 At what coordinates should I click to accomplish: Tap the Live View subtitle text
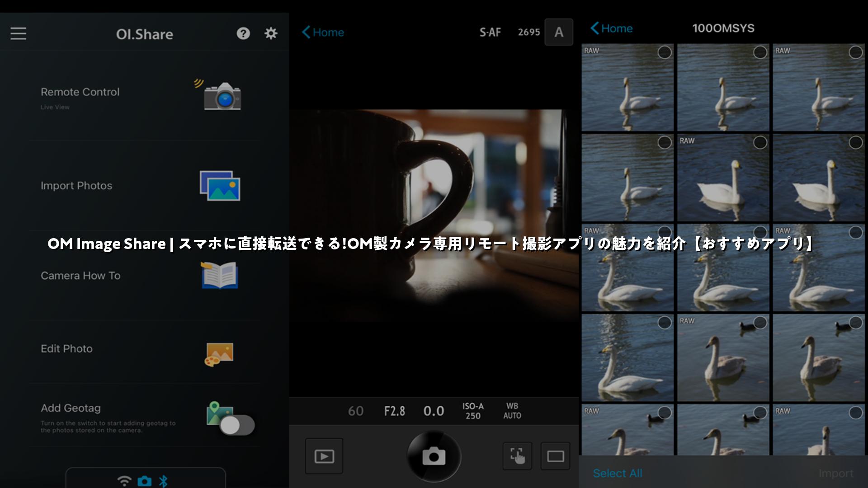click(x=55, y=107)
